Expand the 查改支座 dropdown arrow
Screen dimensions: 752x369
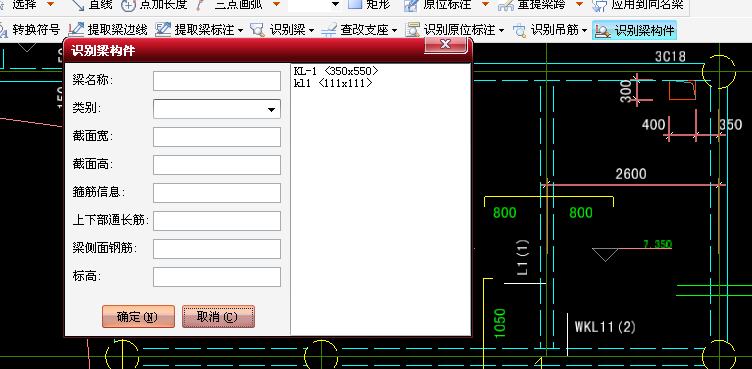pyautogui.click(x=394, y=31)
